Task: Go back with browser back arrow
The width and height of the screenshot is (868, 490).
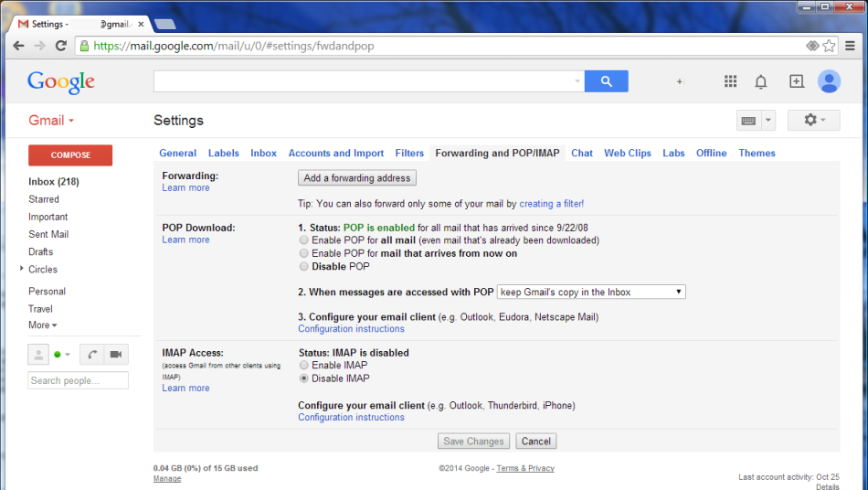Action: click(x=18, y=46)
